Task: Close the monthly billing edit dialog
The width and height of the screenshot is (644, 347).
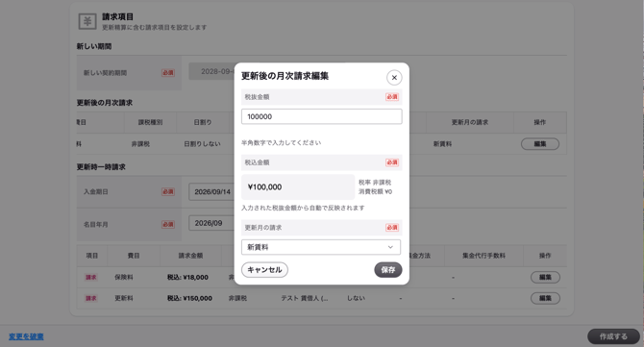Action: point(394,77)
